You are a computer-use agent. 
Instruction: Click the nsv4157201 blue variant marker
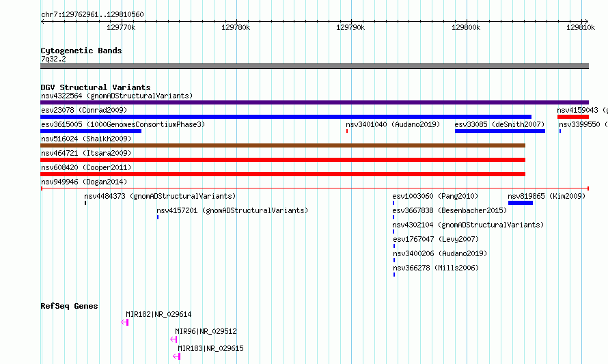pyautogui.click(x=158, y=217)
